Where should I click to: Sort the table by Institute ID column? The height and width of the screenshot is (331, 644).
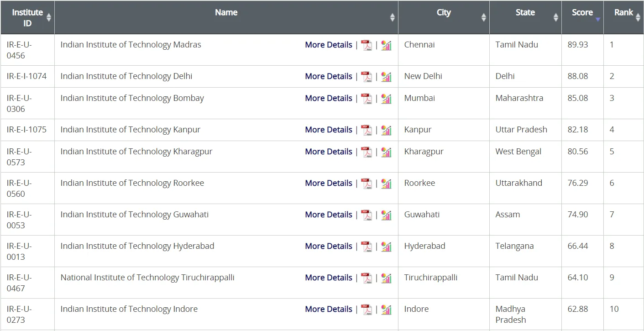(27, 17)
